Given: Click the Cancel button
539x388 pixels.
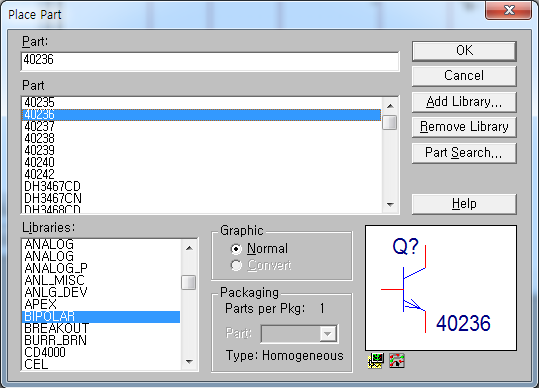Looking at the screenshot, I should pos(464,76).
